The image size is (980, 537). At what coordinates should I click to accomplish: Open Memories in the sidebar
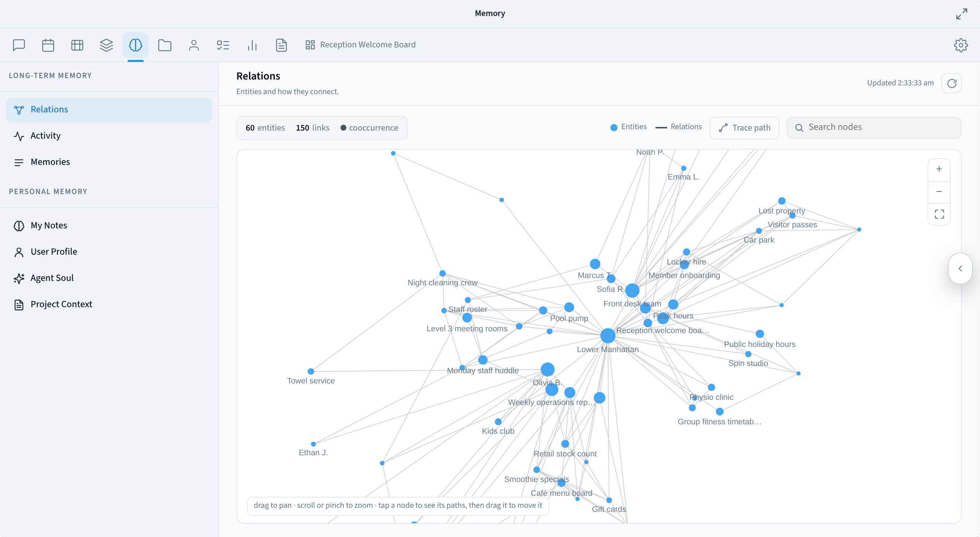click(x=109, y=162)
